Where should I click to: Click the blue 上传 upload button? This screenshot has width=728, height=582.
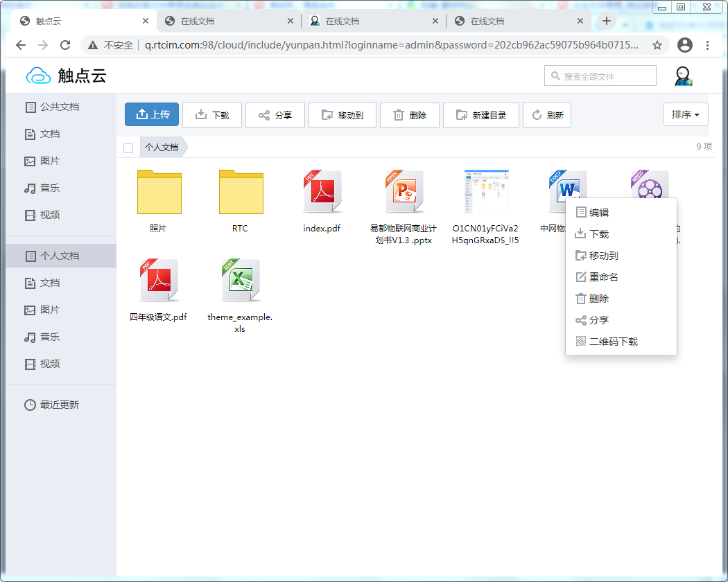152,115
